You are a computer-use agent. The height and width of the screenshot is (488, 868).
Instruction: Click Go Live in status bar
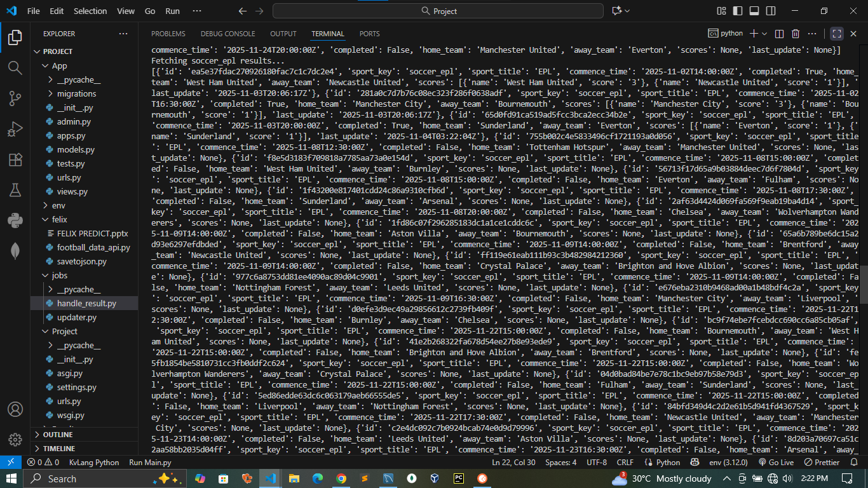click(776, 463)
